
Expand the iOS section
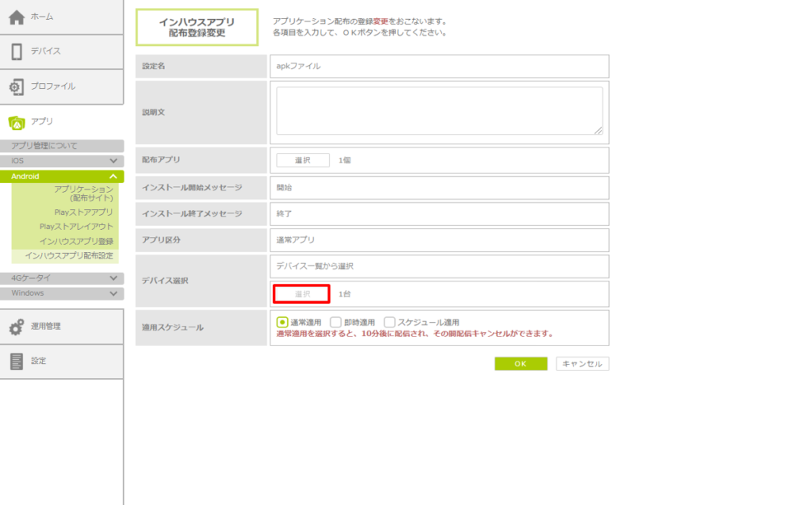pos(114,161)
